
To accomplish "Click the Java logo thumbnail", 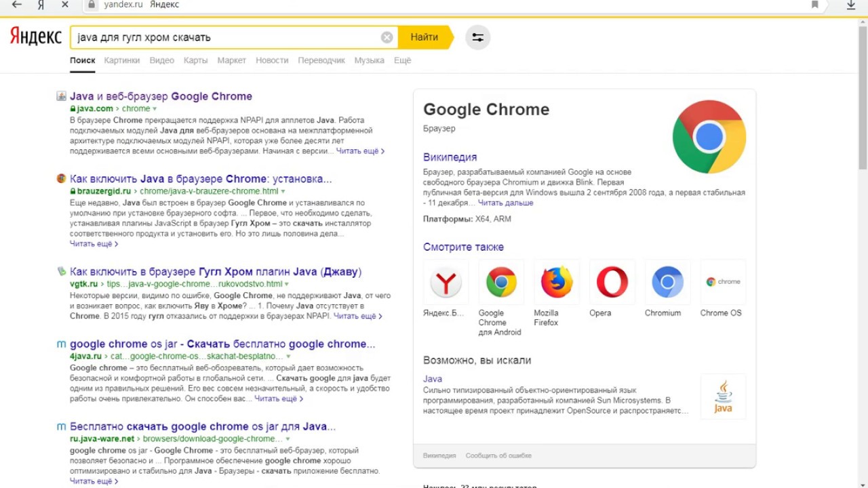I will click(x=723, y=396).
